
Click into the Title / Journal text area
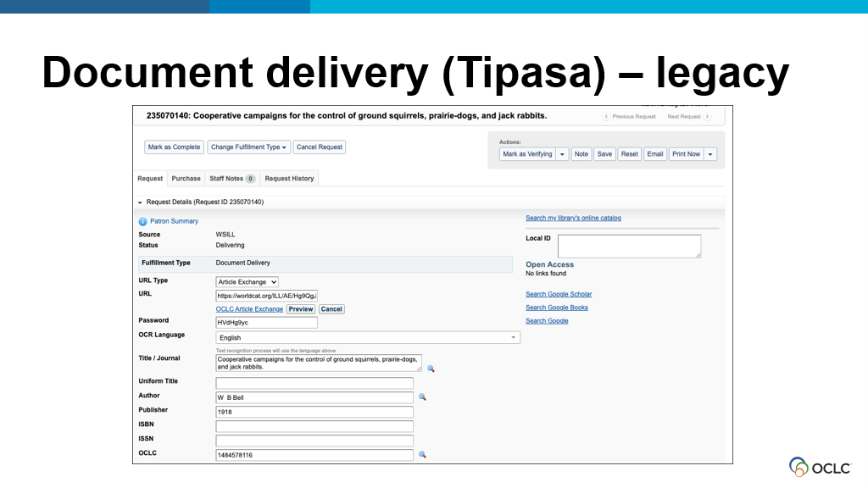point(319,363)
